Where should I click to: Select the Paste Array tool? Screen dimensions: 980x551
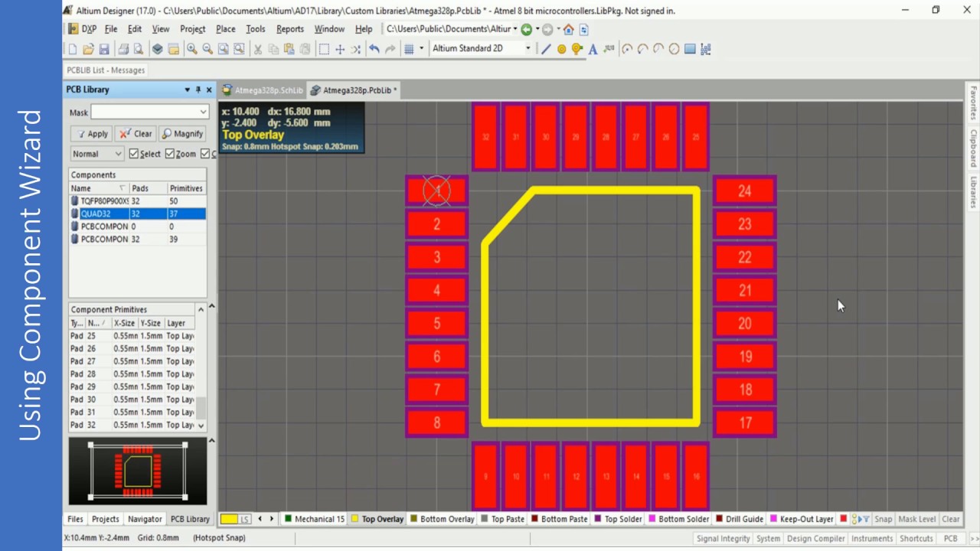tap(706, 49)
